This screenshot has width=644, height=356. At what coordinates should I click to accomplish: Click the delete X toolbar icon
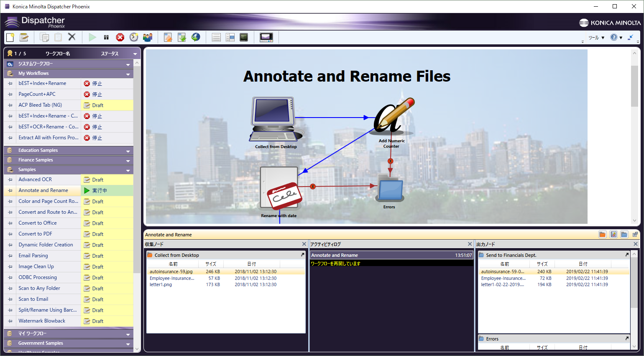[x=72, y=37]
